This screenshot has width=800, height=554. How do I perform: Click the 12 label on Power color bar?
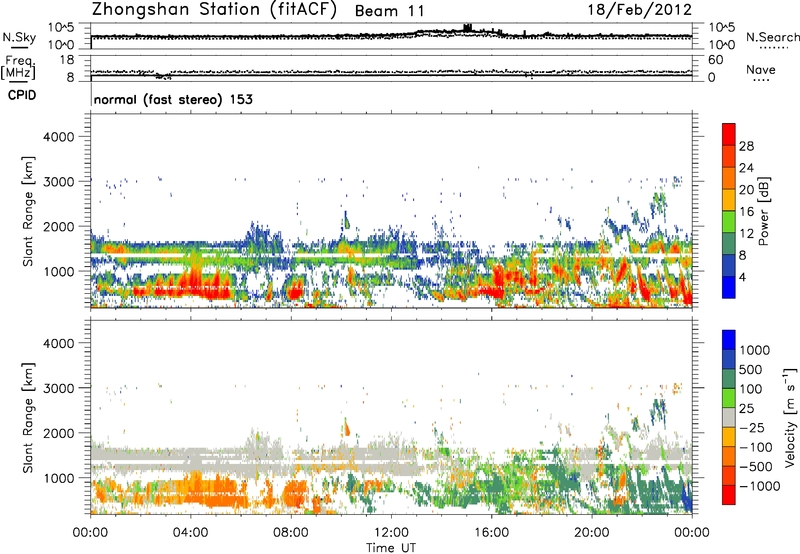click(x=746, y=234)
